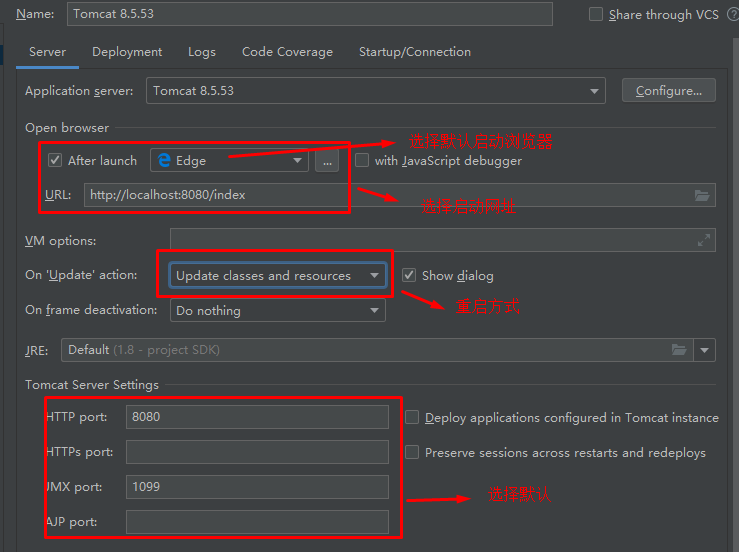This screenshot has width=739, height=552.
Task: Switch to the Server tab
Action: (x=48, y=52)
